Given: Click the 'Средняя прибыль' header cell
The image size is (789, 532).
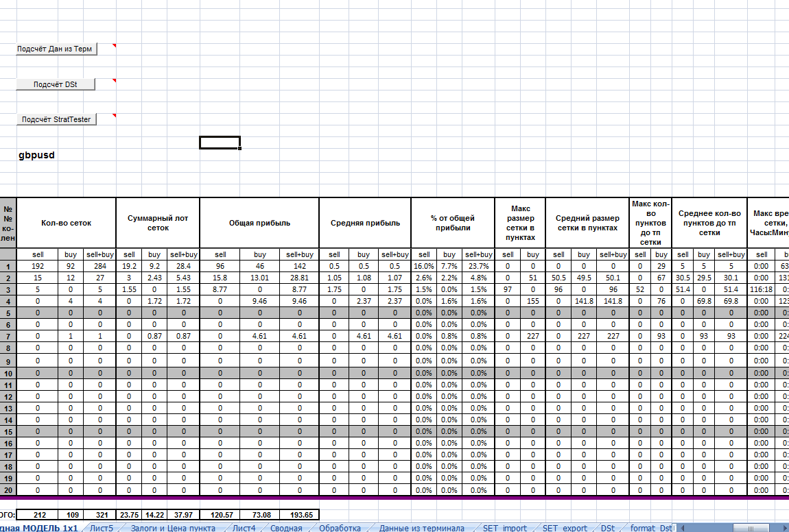Looking at the screenshot, I should tap(365, 223).
